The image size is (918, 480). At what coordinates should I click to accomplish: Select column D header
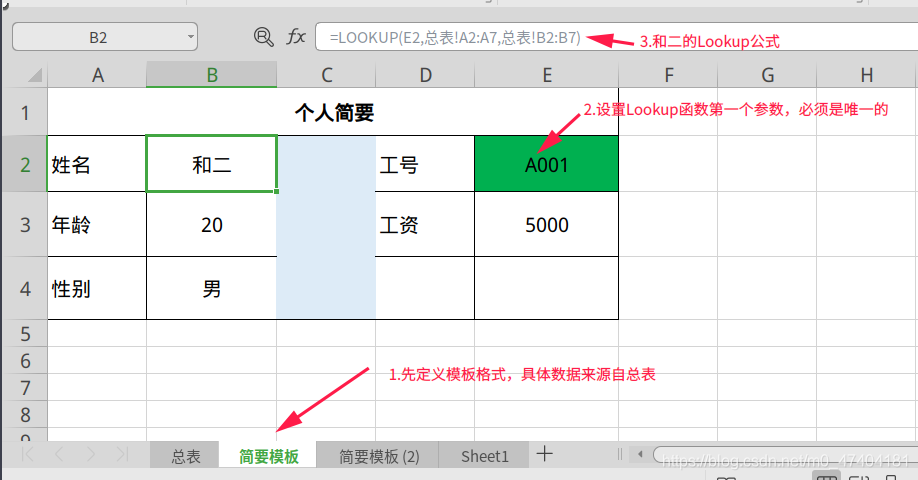pos(425,75)
